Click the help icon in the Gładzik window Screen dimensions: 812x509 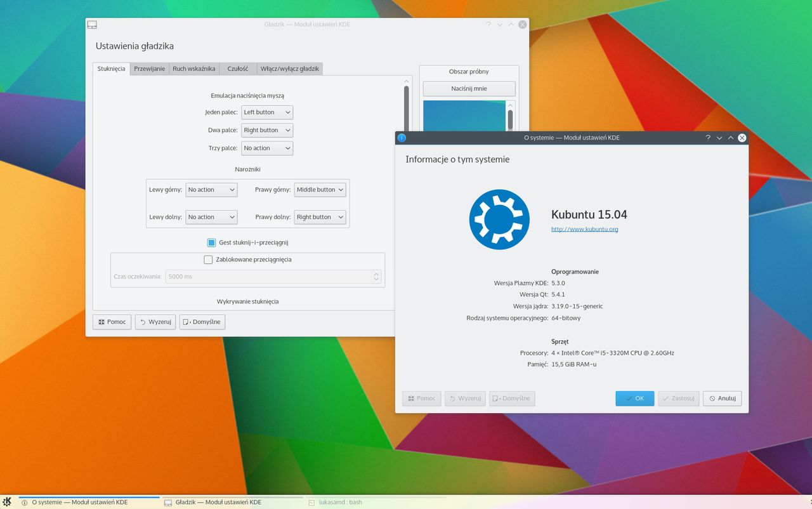(488, 24)
